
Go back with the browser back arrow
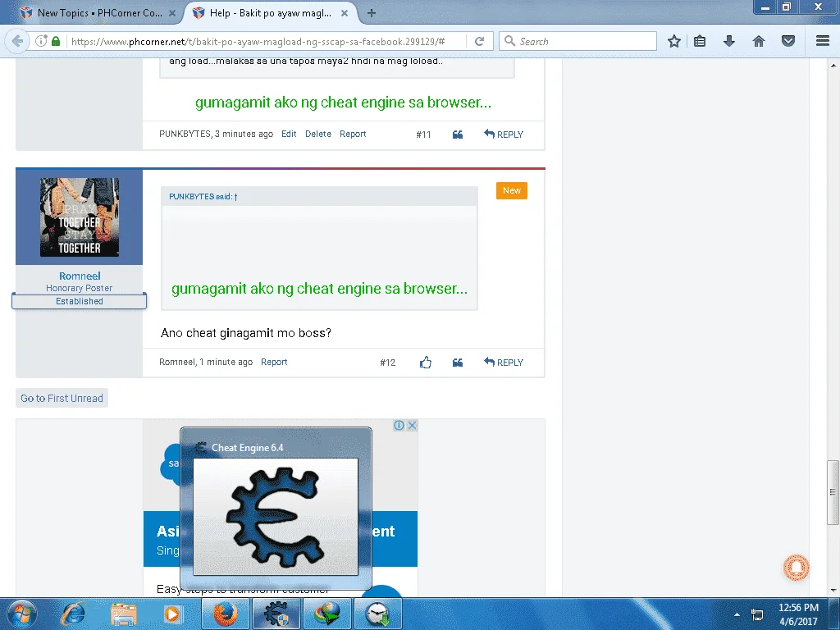pos(17,41)
